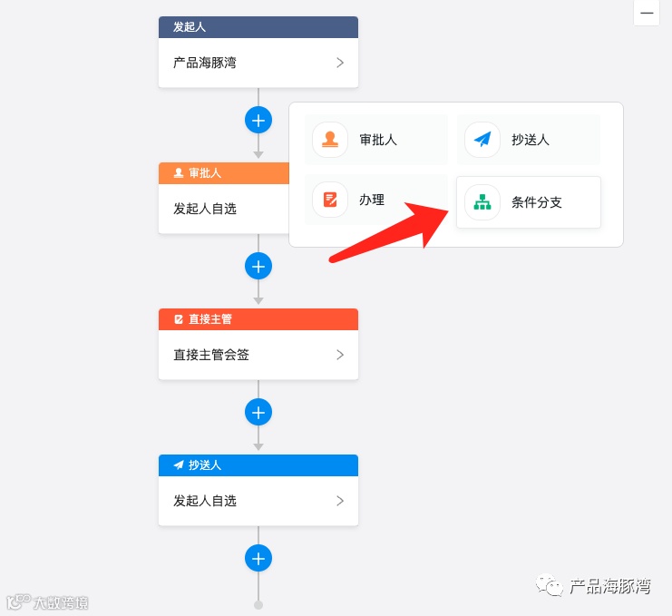The width and height of the screenshot is (672, 616).
Task: Click the zoom out minus button
Action: pyautogui.click(x=647, y=13)
